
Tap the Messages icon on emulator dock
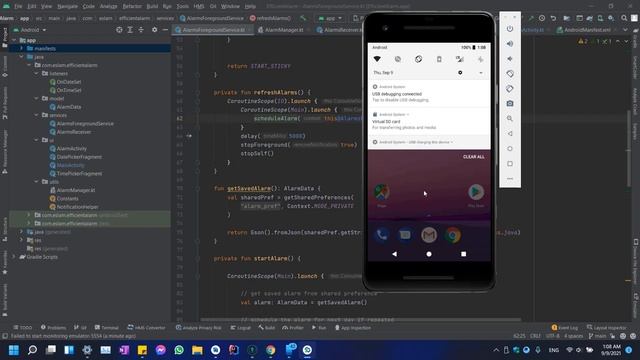click(405, 235)
